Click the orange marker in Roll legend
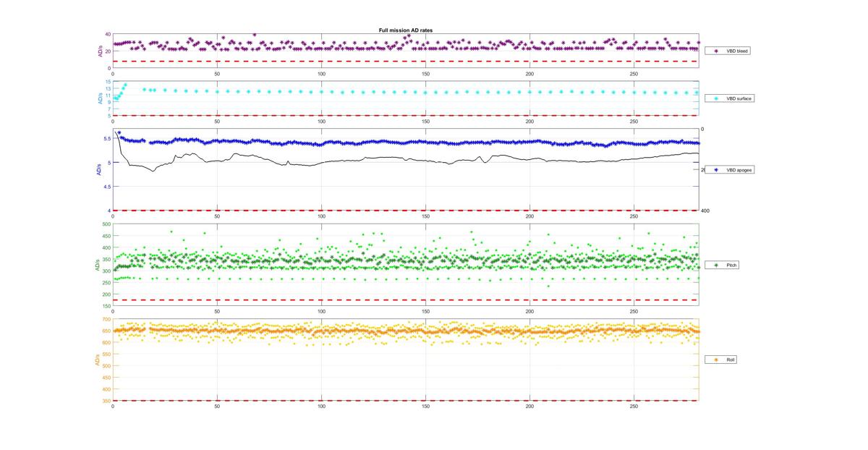The image size is (868, 450). pyautogui.click(x=716, y=360)
